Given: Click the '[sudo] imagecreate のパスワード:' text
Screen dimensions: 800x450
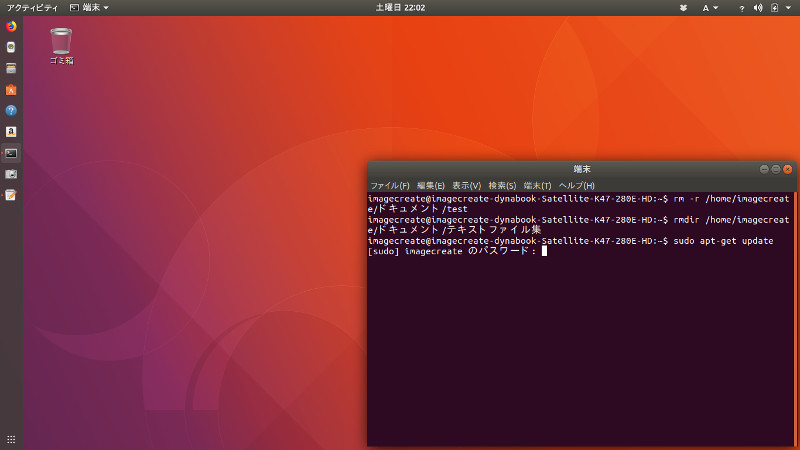Looking at the screenshot, I should 452,251.
